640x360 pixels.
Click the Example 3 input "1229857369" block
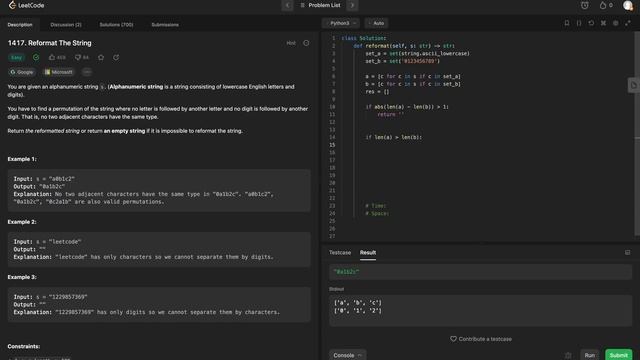click(159, 304)
